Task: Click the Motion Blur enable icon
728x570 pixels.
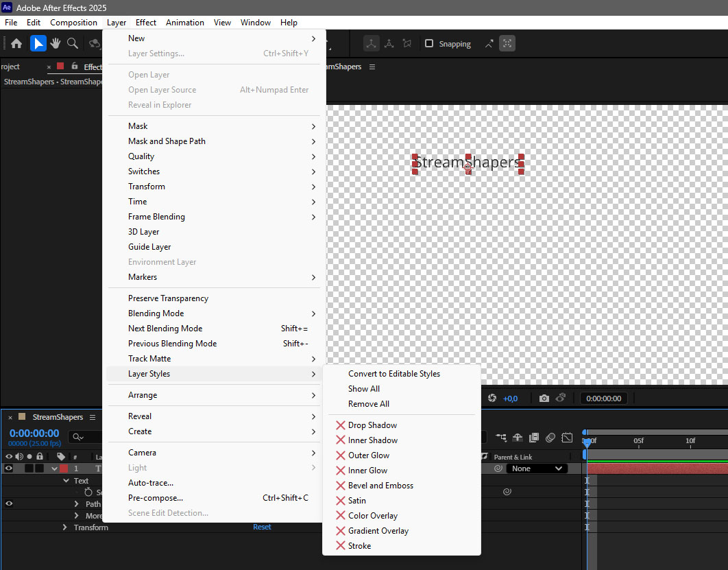Action: click(x=550, y=438)
